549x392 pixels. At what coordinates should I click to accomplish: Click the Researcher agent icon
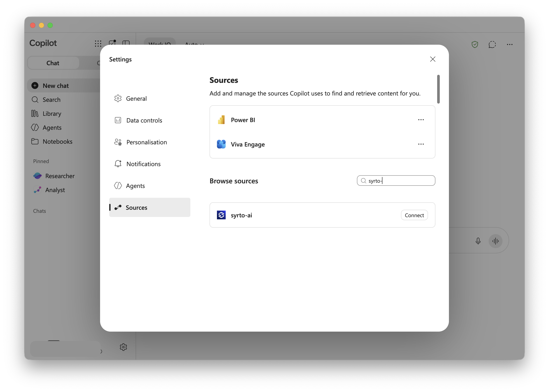(38, 176)
